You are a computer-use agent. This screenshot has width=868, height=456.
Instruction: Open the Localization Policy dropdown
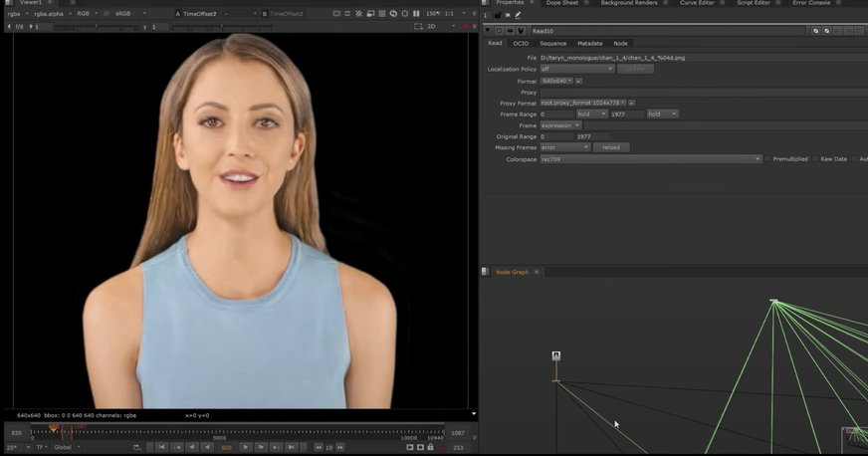(575, 69)
